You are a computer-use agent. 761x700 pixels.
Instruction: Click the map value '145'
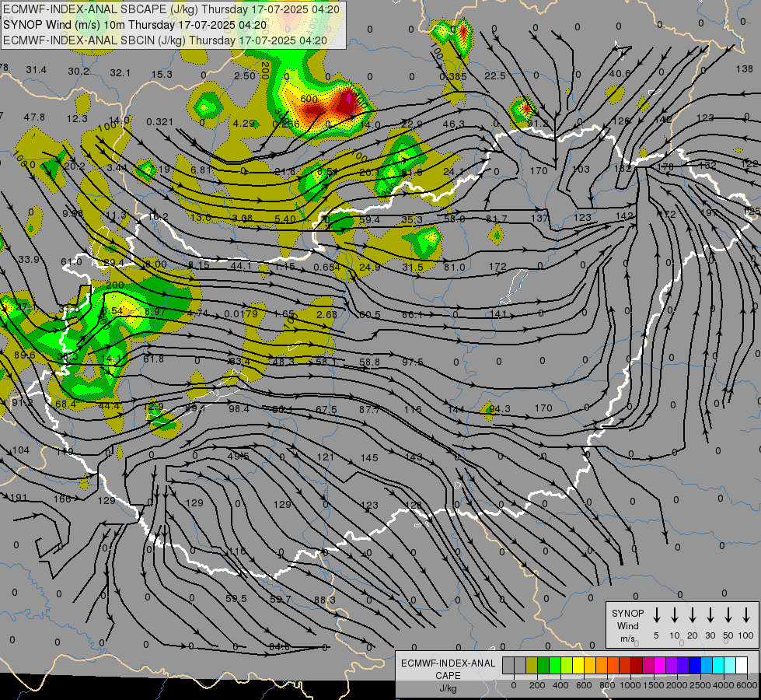(x=369, y=457)
